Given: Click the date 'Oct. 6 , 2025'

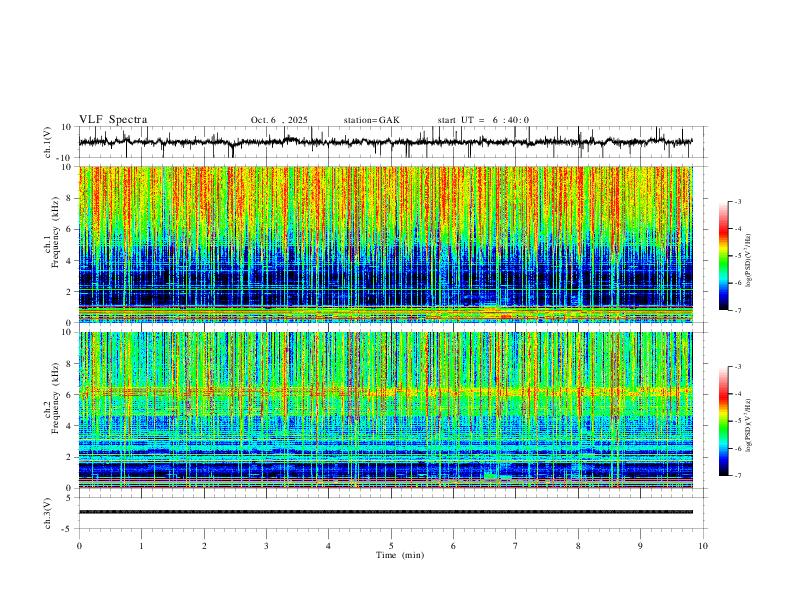Looking at the screenshot, I should pyautogui.click(x=279, y=120).
